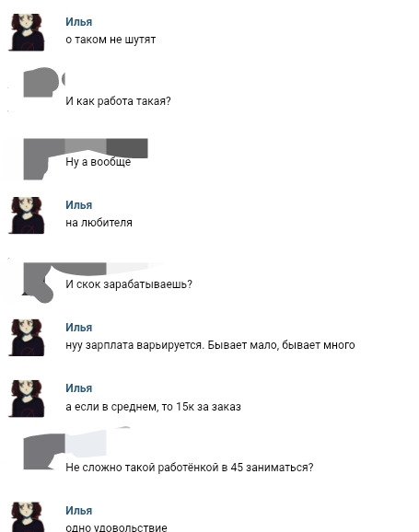
Task: Select the message 'на любителя'
Action: click(99, 223)
